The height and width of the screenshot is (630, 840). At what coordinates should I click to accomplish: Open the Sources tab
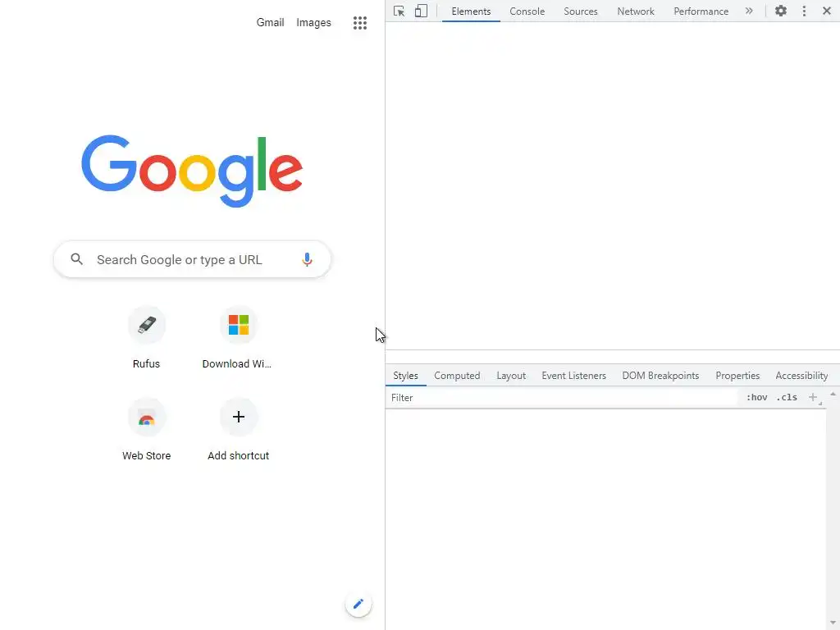point(580,11)
